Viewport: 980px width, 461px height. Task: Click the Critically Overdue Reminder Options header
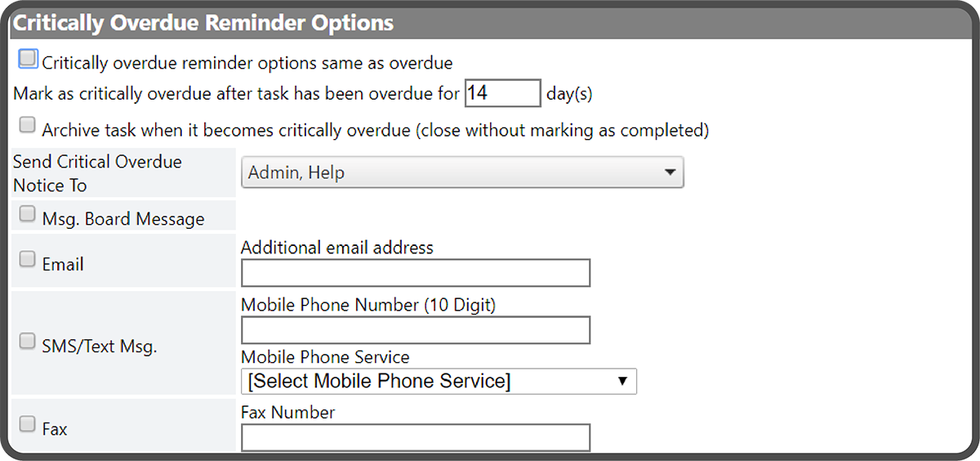(x=203, y=23)
